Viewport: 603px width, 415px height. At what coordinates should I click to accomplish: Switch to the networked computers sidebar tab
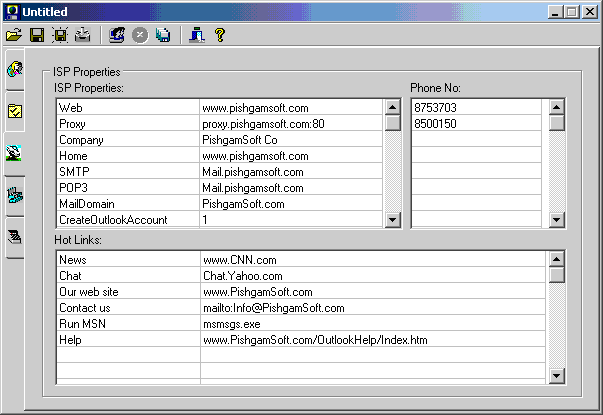pos(15,195)
